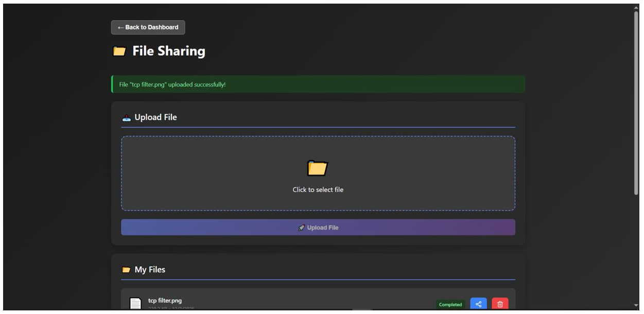Click the document icon for tcp filter.png
Image resolution: width=644 pixels, height=314 pixels.
[x=135, y=304]
